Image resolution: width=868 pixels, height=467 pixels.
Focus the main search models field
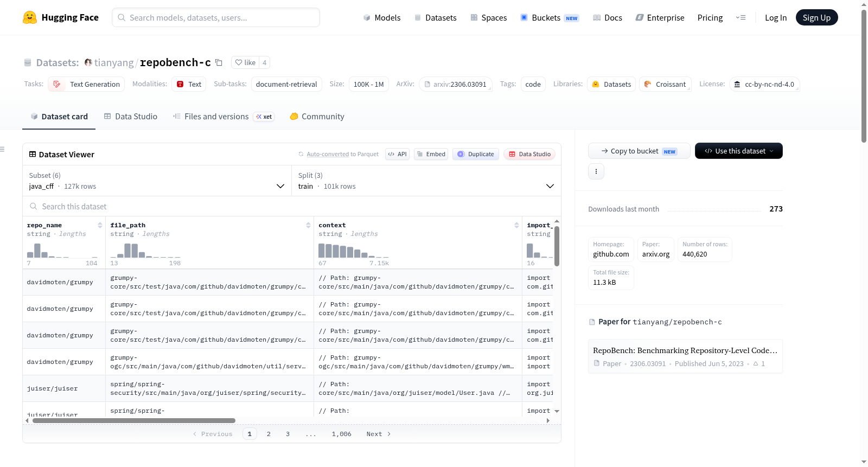216,17
